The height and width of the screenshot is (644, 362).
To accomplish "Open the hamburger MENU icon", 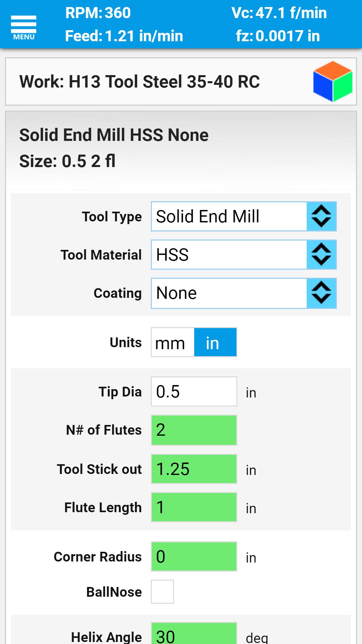I will (x=23, y=27).
